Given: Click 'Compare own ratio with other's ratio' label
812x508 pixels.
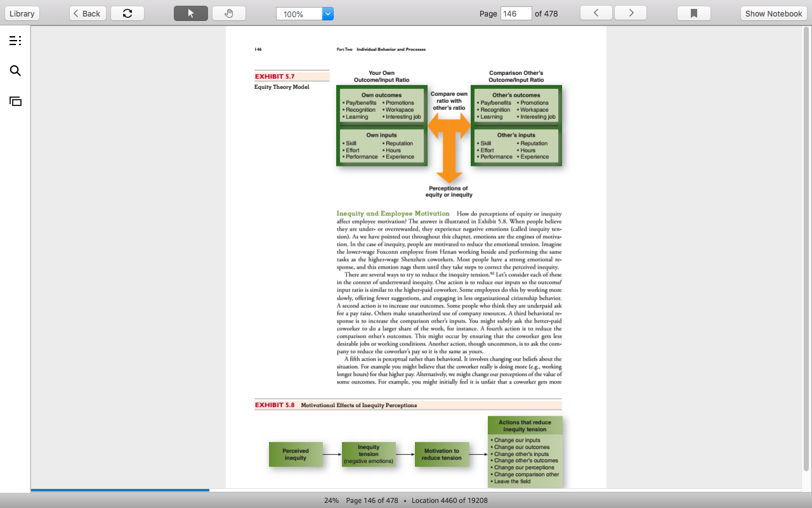Looking at the screenshot, I should [449, 101].
